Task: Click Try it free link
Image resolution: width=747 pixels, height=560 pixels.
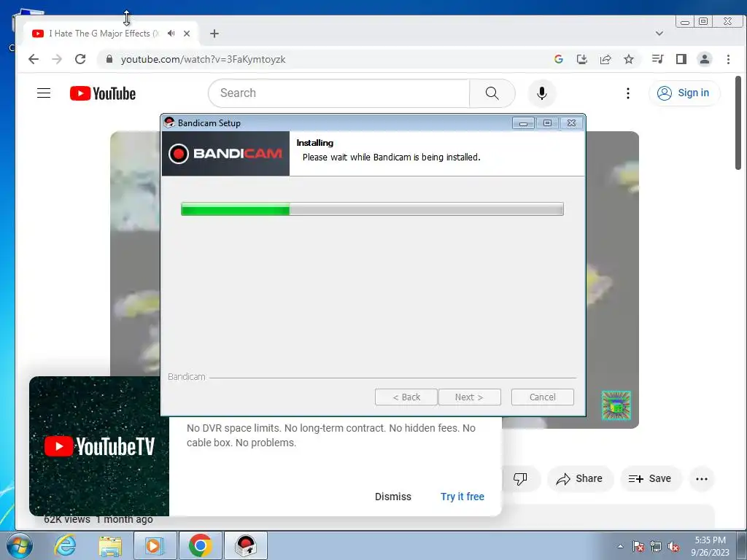Action: point(462,497)
